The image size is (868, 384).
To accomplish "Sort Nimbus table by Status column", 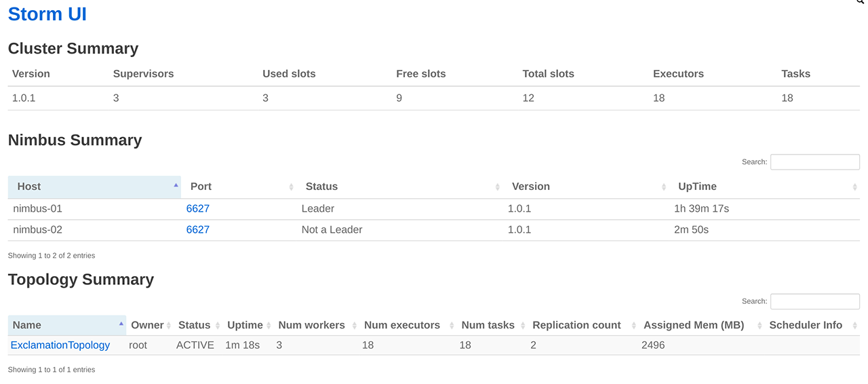I will coord(321,187).
